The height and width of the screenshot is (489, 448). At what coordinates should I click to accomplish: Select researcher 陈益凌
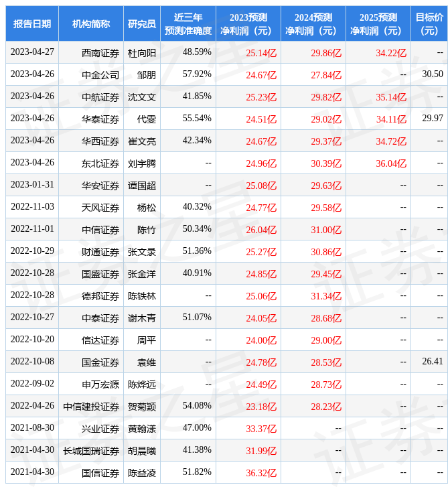click(142, 473)
